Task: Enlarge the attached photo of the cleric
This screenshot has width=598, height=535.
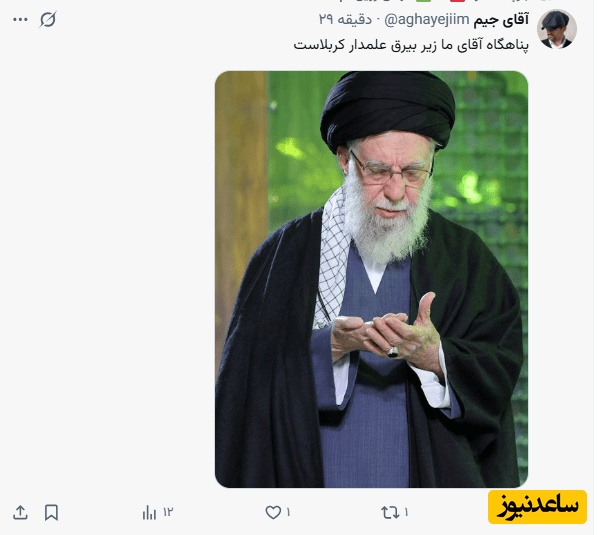Action: 371,279
